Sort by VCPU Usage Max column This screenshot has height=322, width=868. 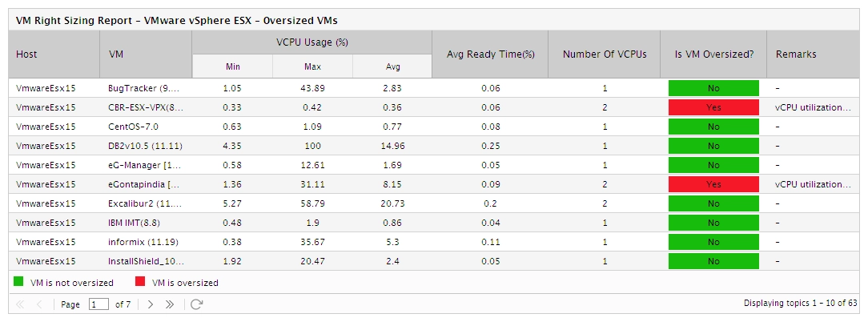coord(313,67)
